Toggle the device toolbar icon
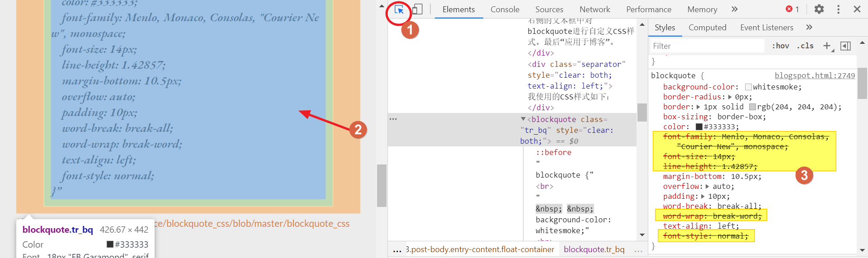Screen dimensions: 868x258 [417, 9]
